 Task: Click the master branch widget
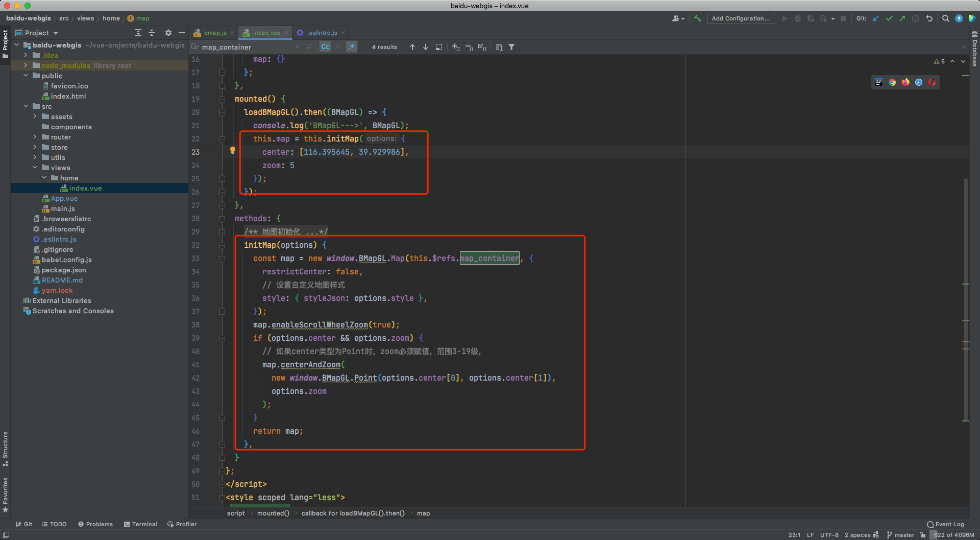[x=901, y=535]
